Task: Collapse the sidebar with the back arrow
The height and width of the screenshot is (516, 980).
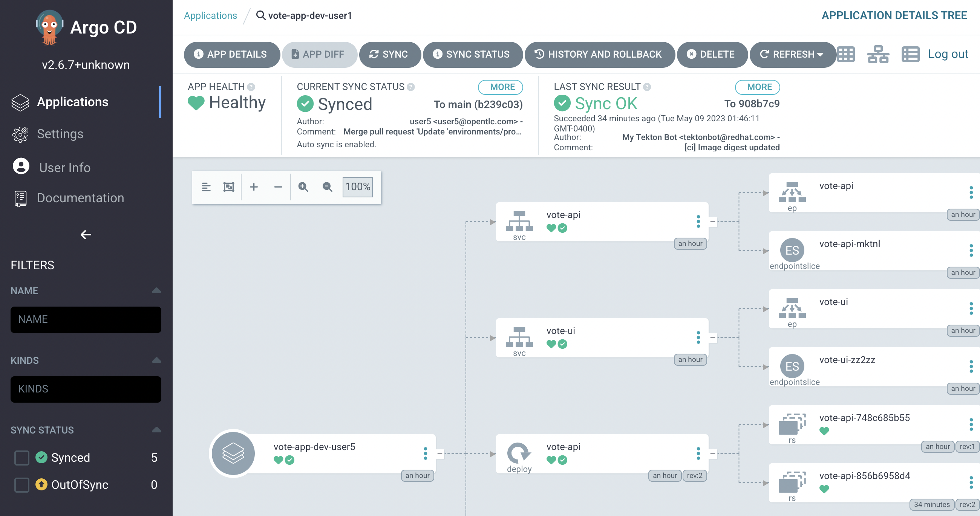Action: tap(86, 234)
